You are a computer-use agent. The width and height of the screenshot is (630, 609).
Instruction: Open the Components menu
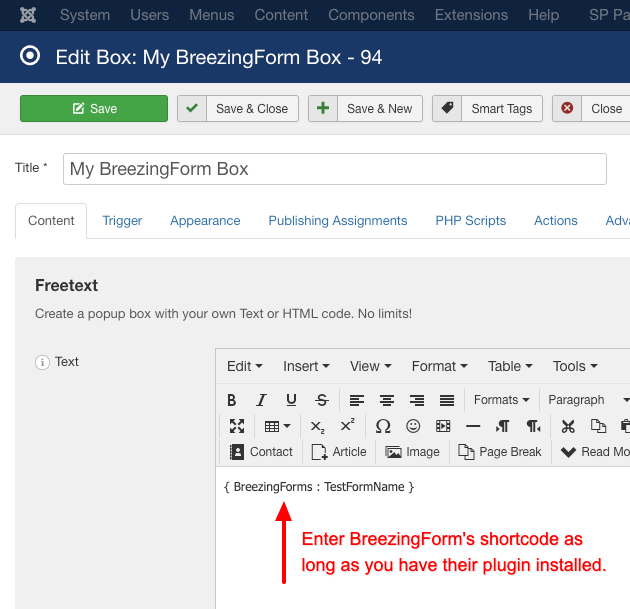[x=371, y=15]
